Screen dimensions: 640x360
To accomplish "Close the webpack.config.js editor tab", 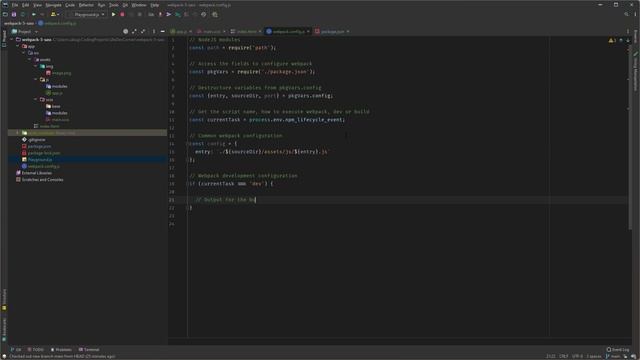I will click(x=308, y=31).
